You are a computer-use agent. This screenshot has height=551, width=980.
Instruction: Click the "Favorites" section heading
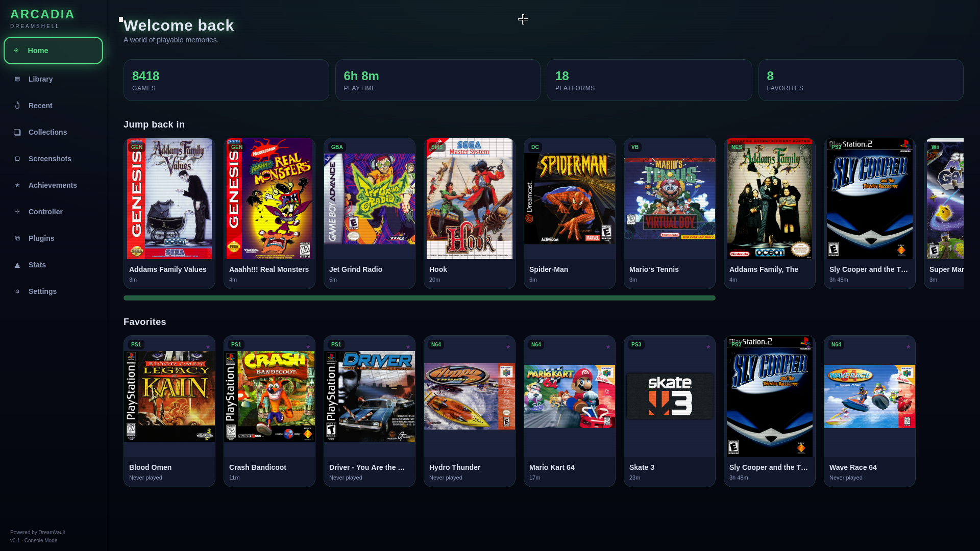[145, 322]
